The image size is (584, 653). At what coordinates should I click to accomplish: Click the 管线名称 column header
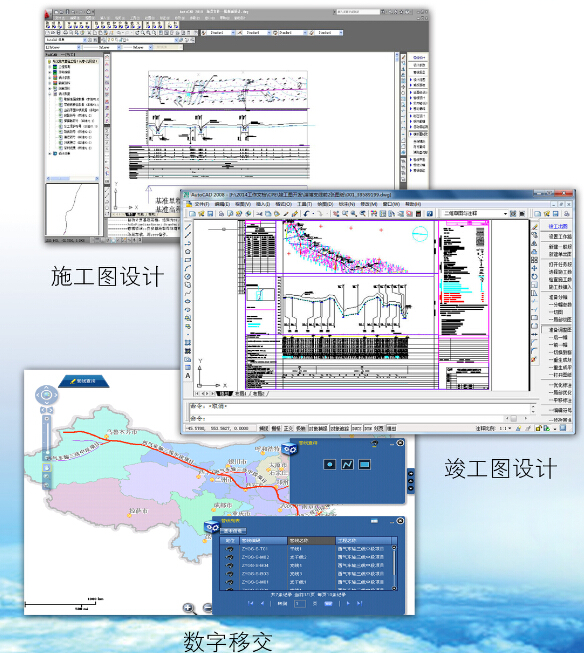click(x=312, y=541)
